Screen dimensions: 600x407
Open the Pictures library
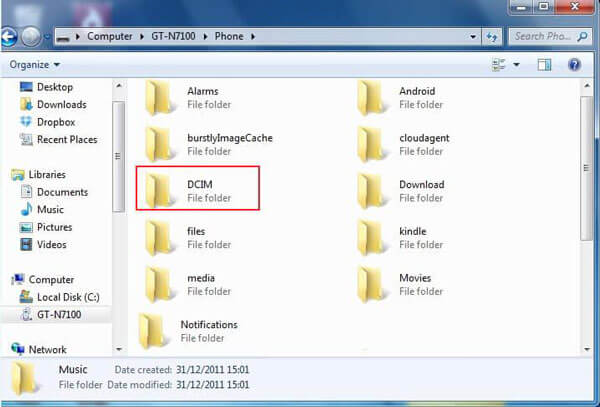[46, 227]
